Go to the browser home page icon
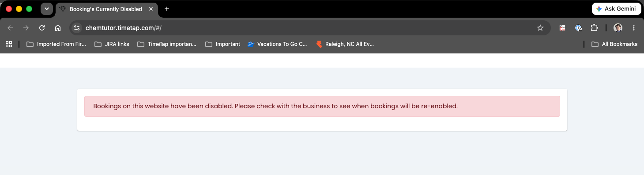This screenshot has width=644, height=175. 58,28
